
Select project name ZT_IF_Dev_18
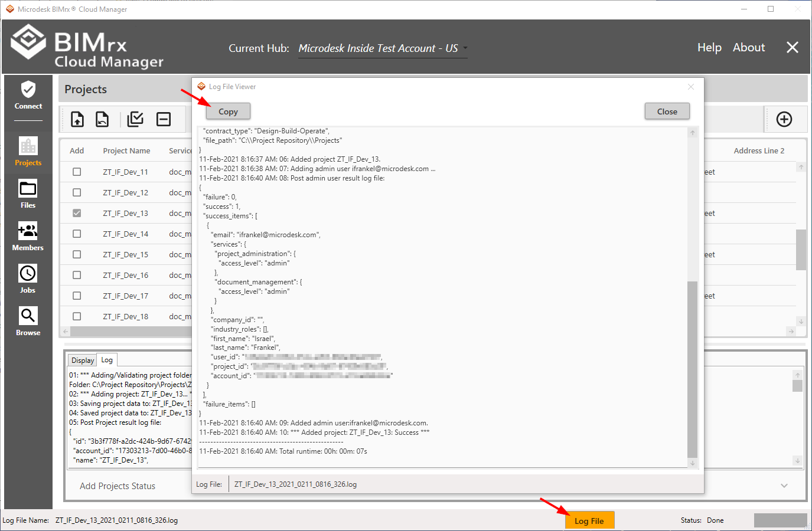click(125, 316)
